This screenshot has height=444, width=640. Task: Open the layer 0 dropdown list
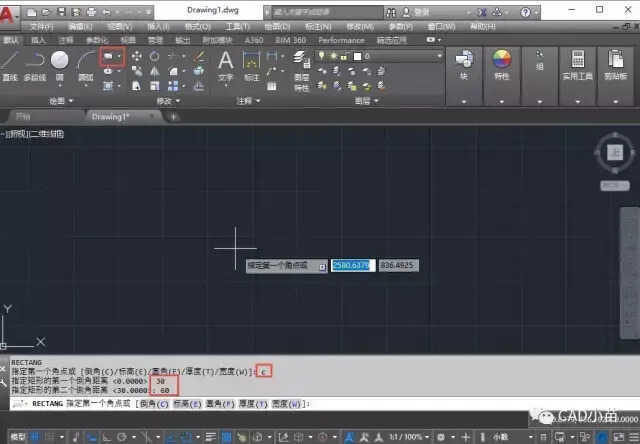(x=440, y=56)
